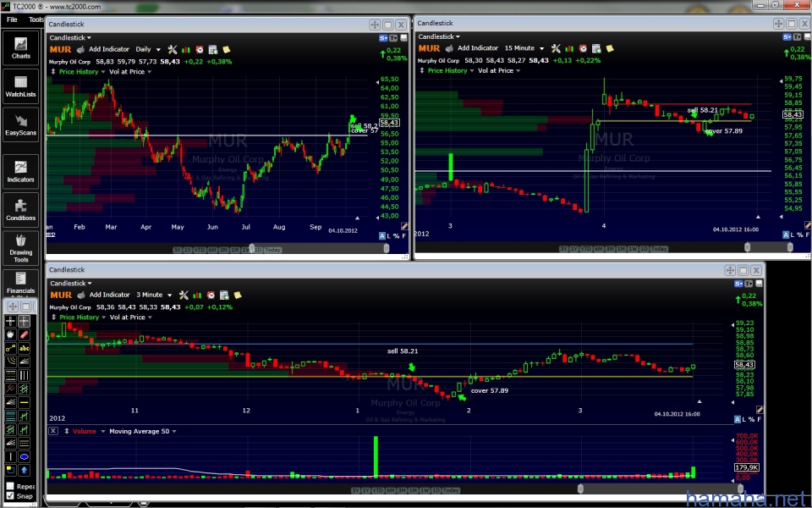Toggle percent scale on Daily chart
The height and width of the screenshot is (508, 812).
click(x=396, y=236)
